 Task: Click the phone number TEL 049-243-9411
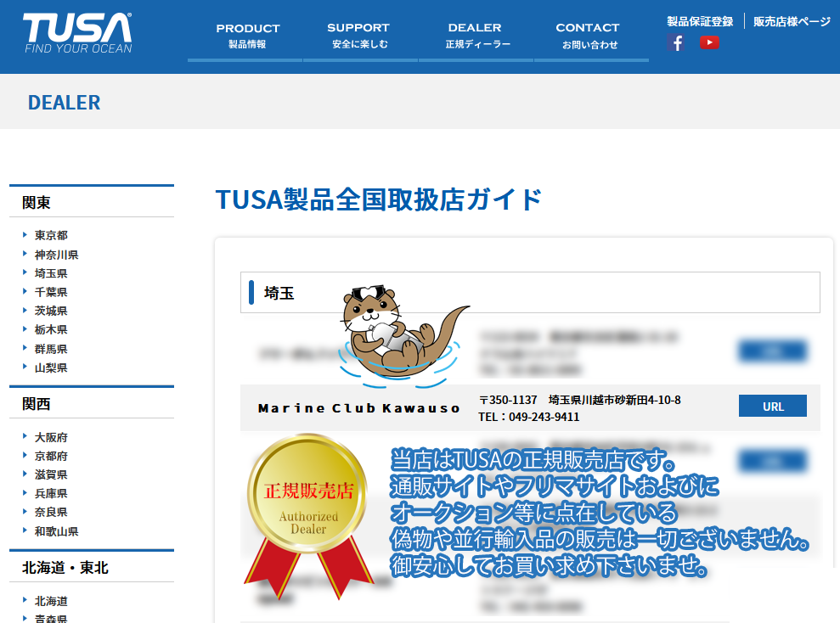[x=529, y=417]
